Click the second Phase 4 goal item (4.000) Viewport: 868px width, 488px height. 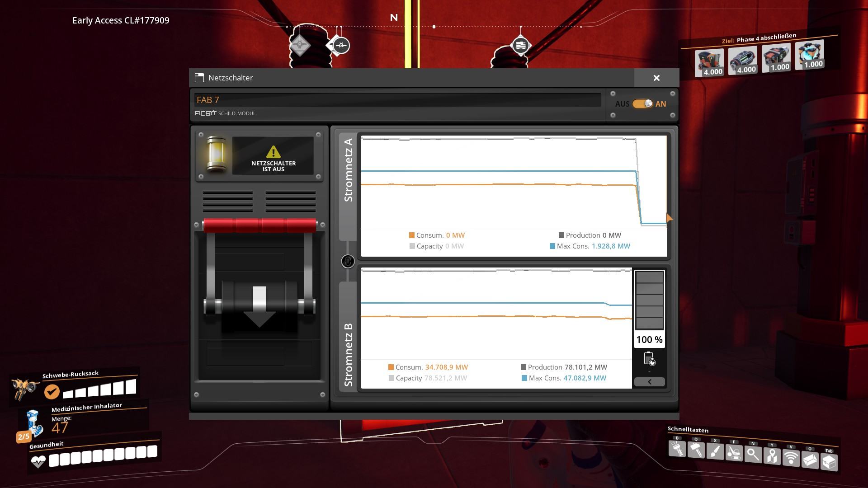743,60
